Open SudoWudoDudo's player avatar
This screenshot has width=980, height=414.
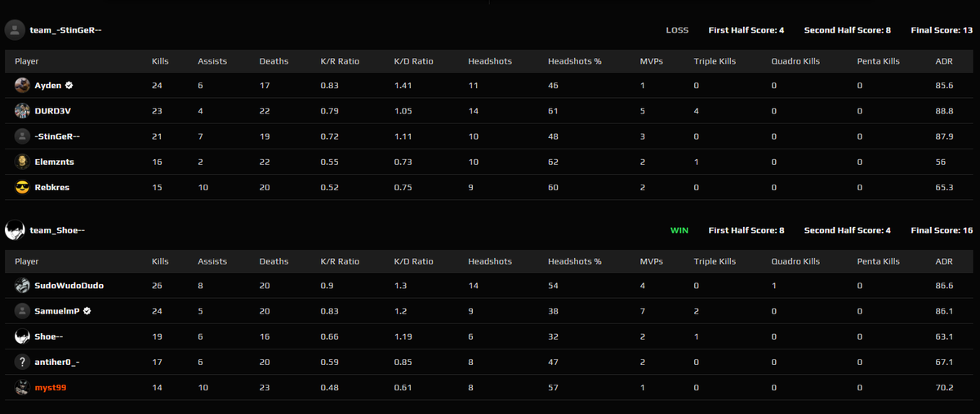pyautogui.click(x=22, y=286)
